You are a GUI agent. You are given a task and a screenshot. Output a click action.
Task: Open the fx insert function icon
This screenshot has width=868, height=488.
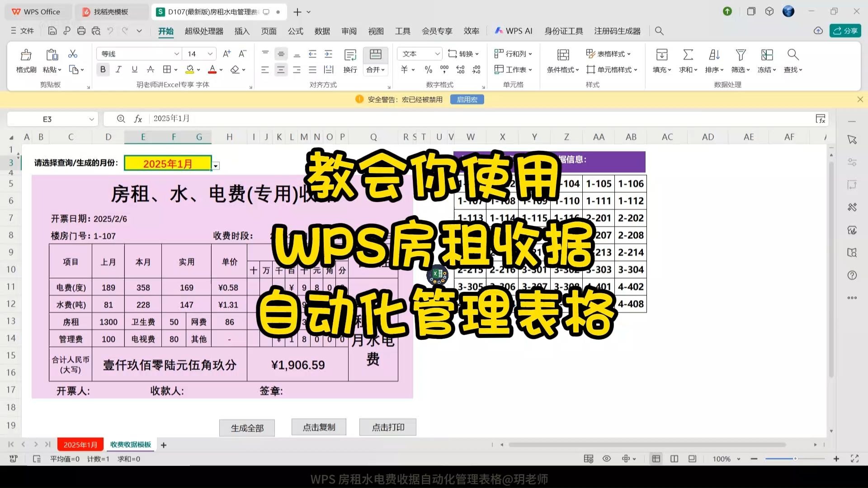pos(138,118)
